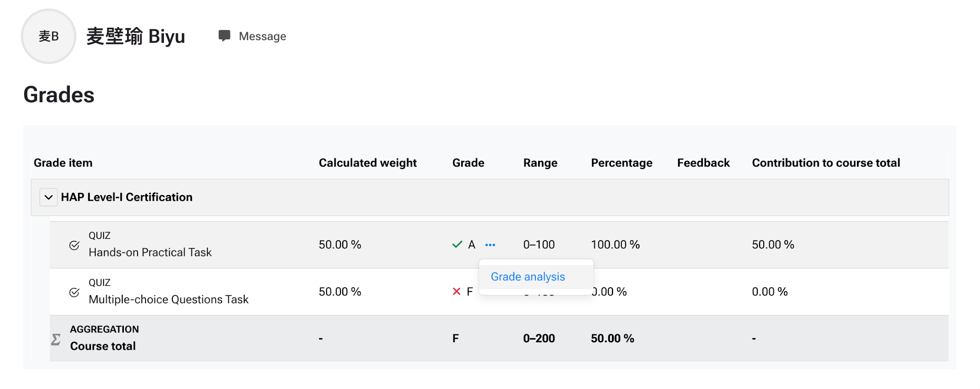Click the Grade item column header
Viewport: 980px width, 389px height.
pyautogui.click(x=63, y=163)
